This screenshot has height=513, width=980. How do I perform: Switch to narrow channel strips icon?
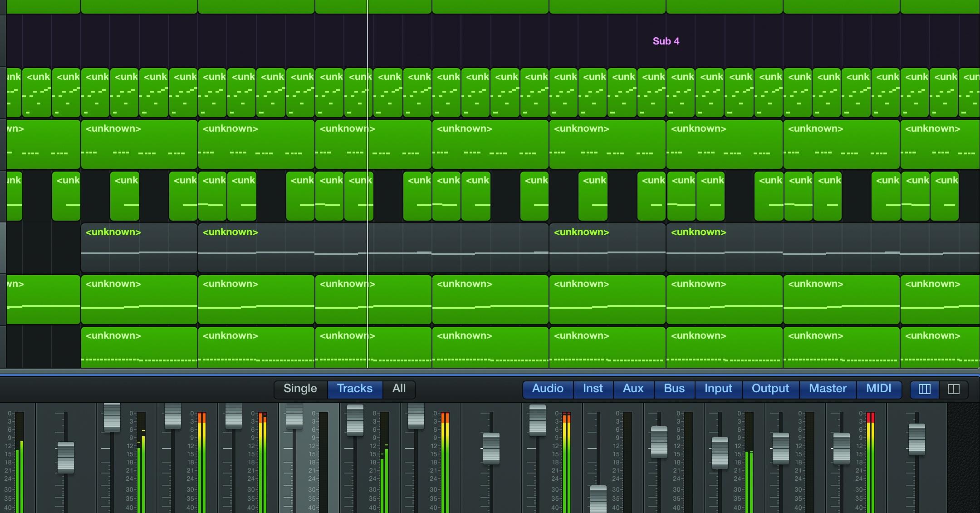point(925,389)
